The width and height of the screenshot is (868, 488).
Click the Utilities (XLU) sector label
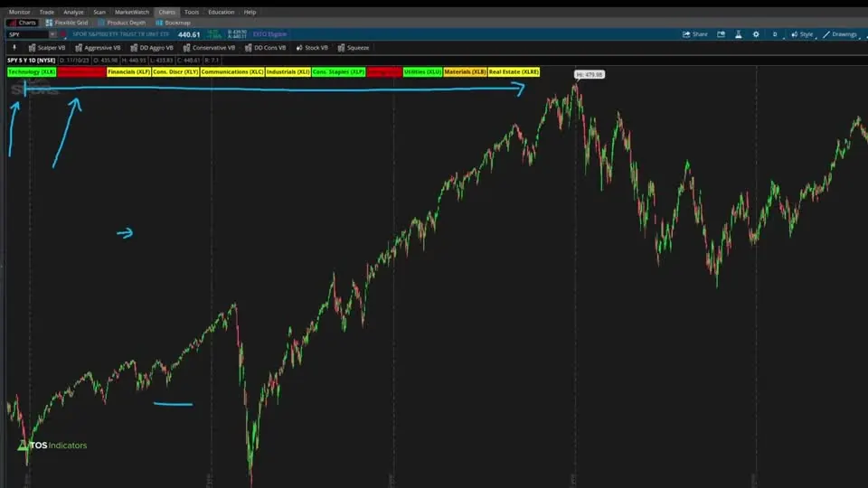[422, 72]
